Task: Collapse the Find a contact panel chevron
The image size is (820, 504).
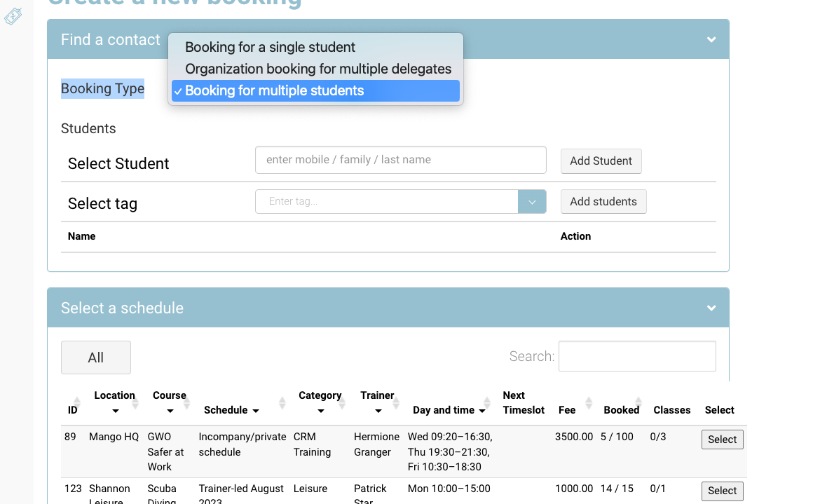Action: coord(711,40)
